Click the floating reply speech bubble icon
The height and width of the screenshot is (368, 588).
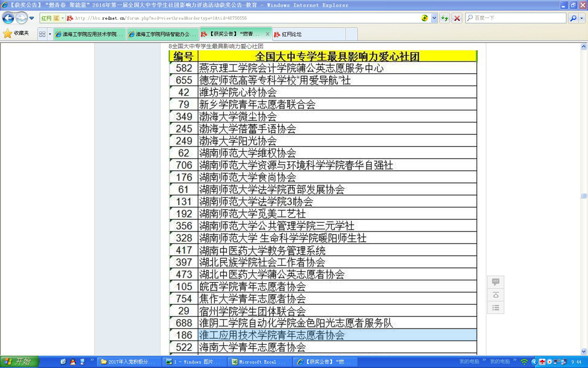496,282
